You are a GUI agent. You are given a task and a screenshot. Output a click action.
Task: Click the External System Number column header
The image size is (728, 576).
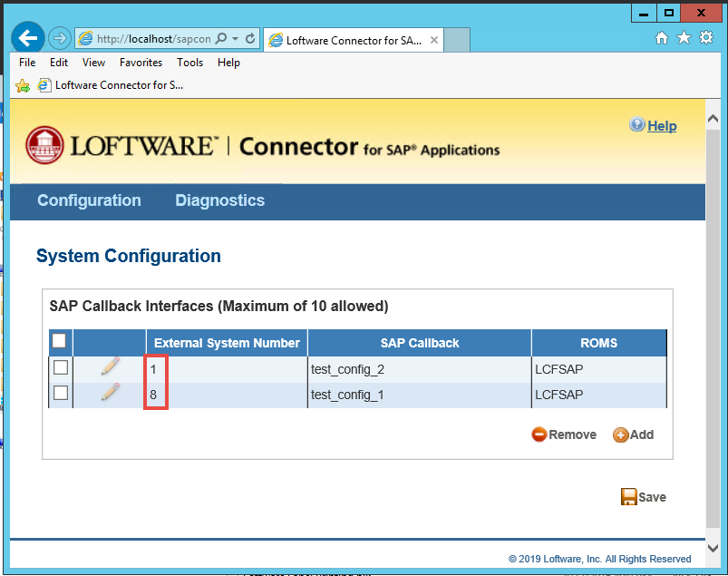[227, 343]
